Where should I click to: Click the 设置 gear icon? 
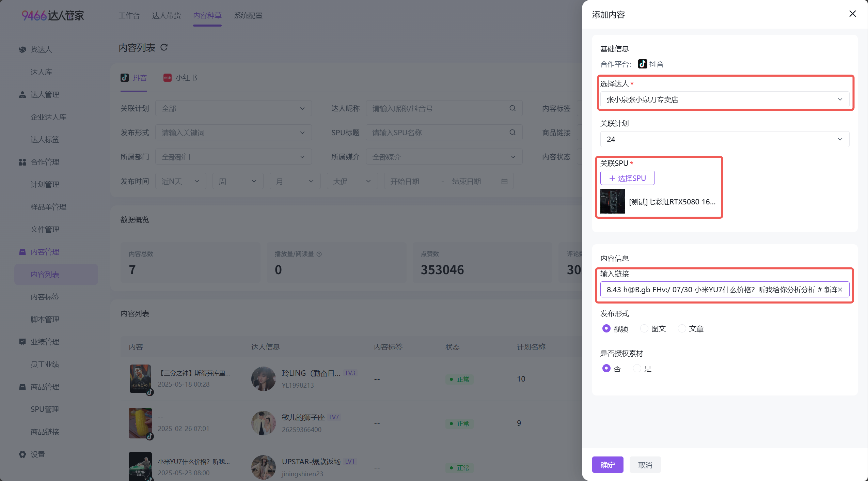(22, 454)
